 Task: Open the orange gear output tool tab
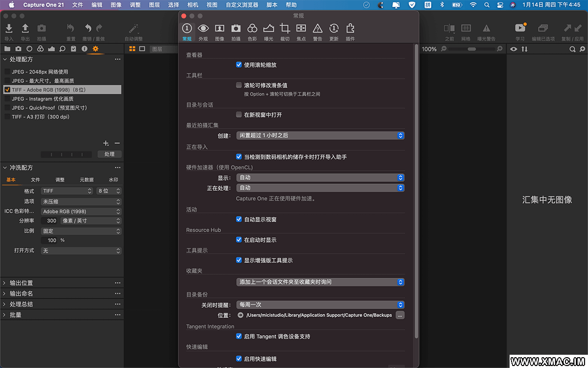(96, 49)
